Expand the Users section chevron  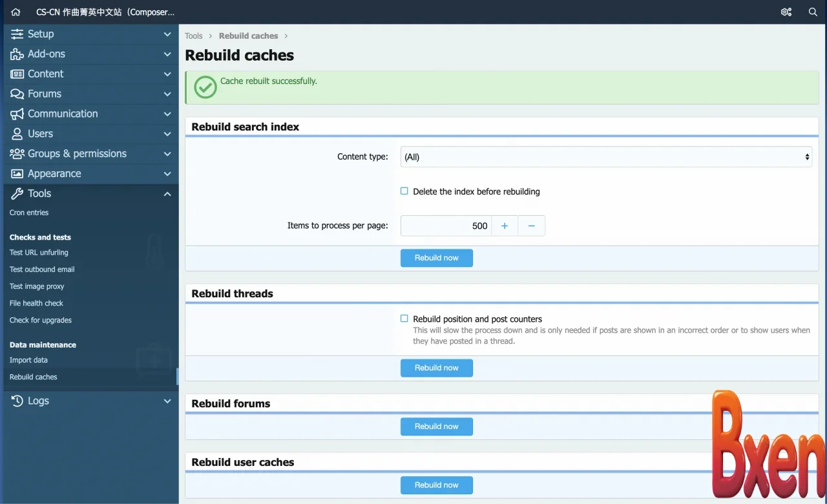167,134
